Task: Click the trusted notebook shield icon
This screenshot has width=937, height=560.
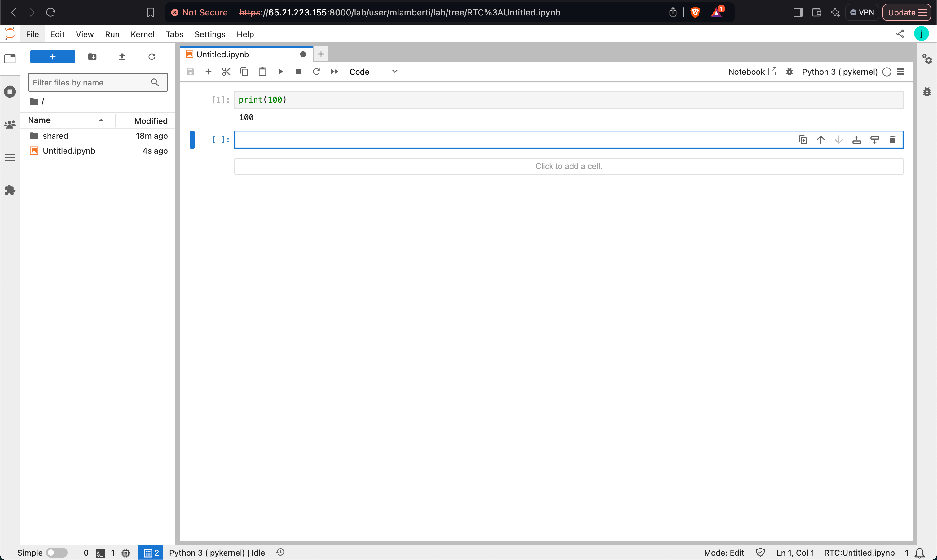Action: pos(760,553)
